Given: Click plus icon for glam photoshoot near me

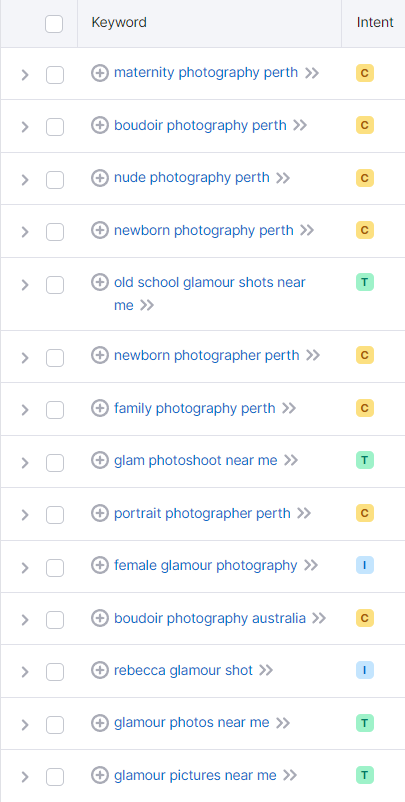Looking at the screenshot, I should 100,460.
